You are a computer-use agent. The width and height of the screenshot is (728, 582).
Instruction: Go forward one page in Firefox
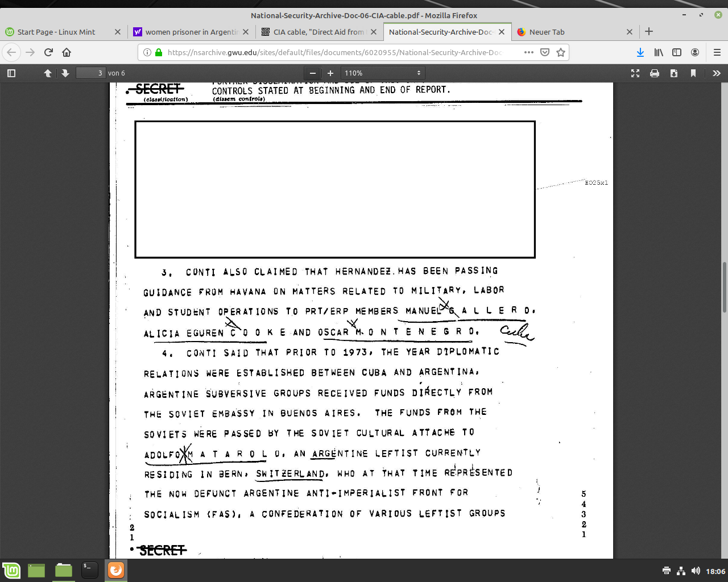[30, 52]
